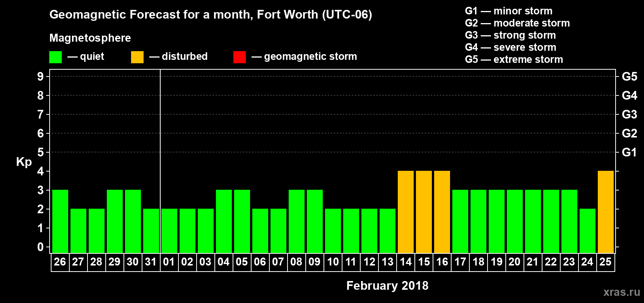Image resolution: width=644 pixels, height=303 pixels.
Task: Click the Kp axis label
Action: coord(24,162)
